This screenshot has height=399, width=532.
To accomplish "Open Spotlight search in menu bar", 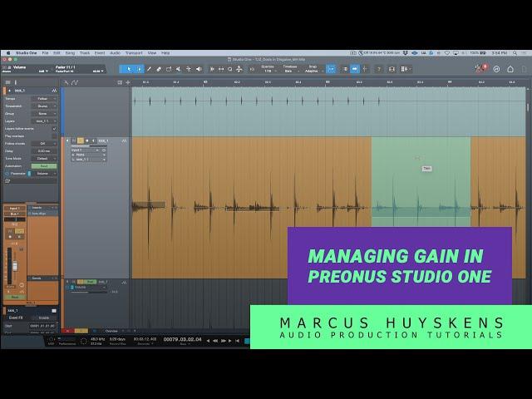I will click(x=515, y=53).
